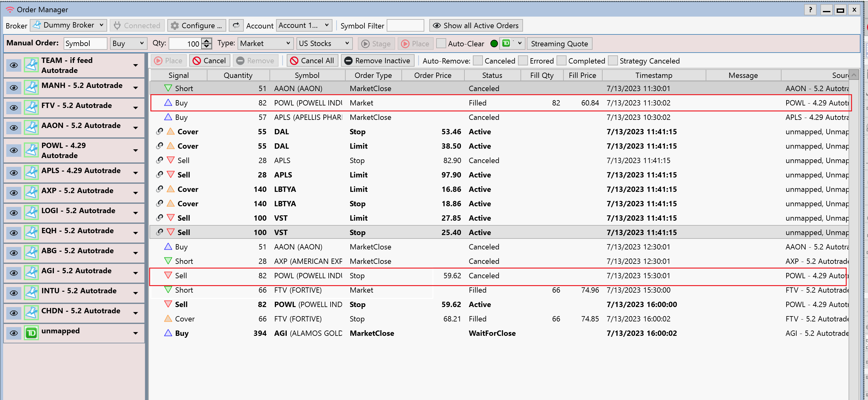Image resolution: width=868 pixels, height=400 pixels.
Task: Click the linked-order icon on DAL Stop row
Action: (160, 132)
